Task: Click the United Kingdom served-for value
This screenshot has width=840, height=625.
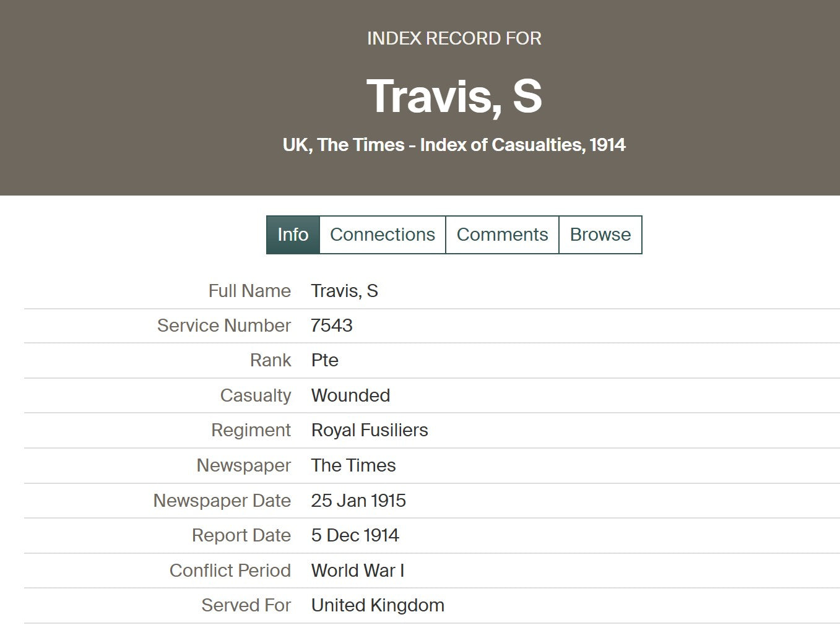Action: pos(378,605)
